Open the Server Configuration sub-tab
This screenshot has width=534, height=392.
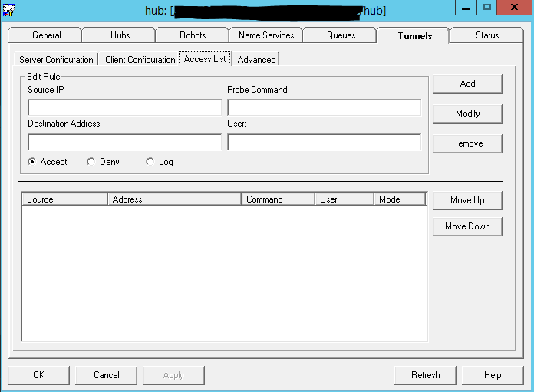tap(56, 60)
